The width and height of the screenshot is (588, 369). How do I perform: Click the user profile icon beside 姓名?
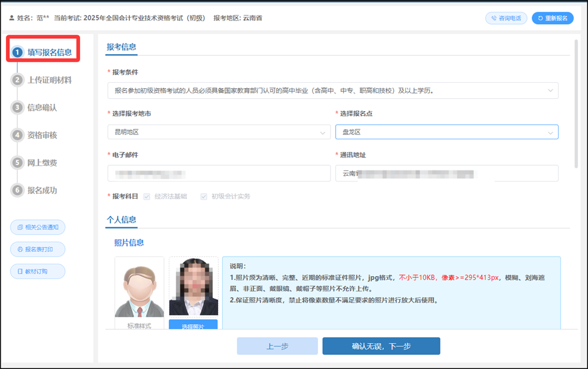tap(12, 18)
